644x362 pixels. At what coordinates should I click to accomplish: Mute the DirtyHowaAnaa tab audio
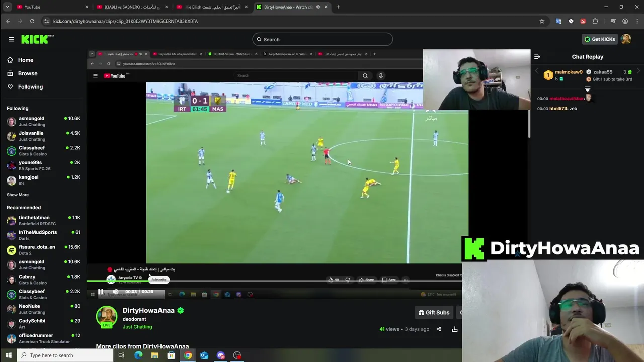pos(317,7)
